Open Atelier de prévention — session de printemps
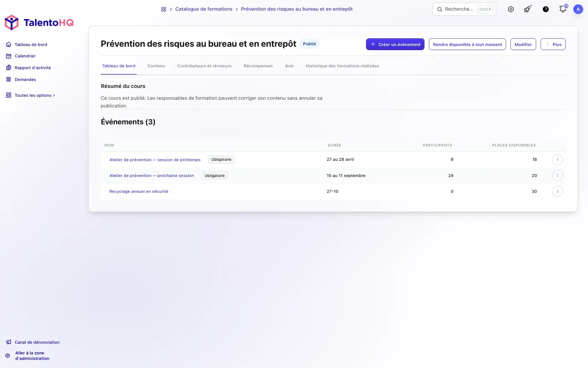This screenshot has height=368, width=588. (155, 160)
